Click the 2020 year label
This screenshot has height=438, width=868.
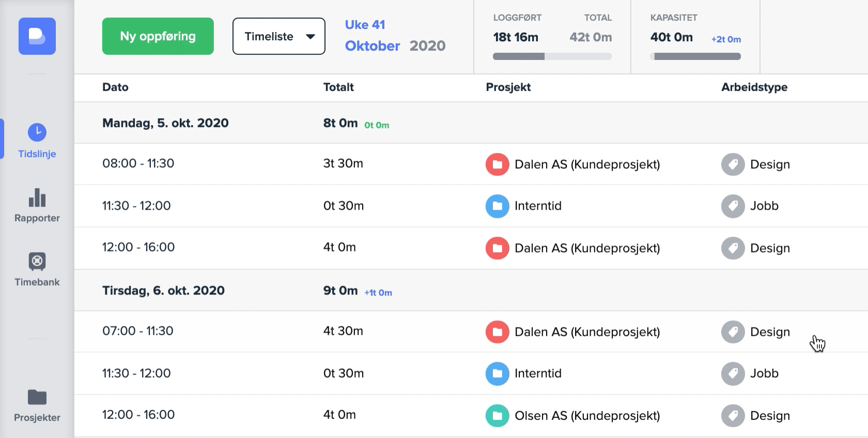(x=427, y=46)
